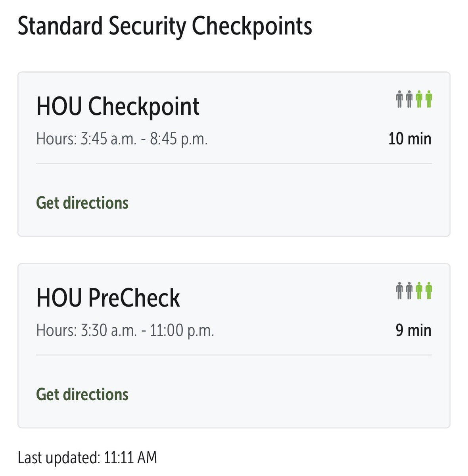Click the 9 min wait time
Viewport: 468px width, 476px height.
[x=413, y=330]
